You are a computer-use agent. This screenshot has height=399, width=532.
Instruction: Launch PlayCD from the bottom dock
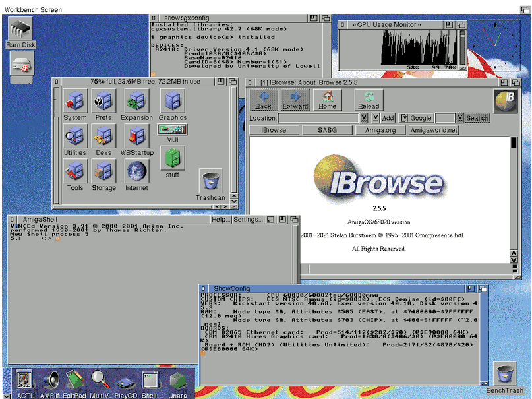pos(126,381)
